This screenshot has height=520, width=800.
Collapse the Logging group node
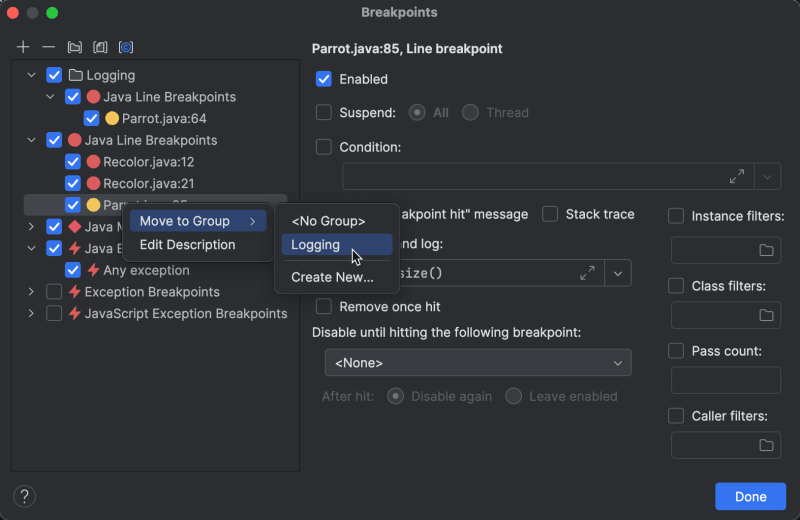point(32,75)
